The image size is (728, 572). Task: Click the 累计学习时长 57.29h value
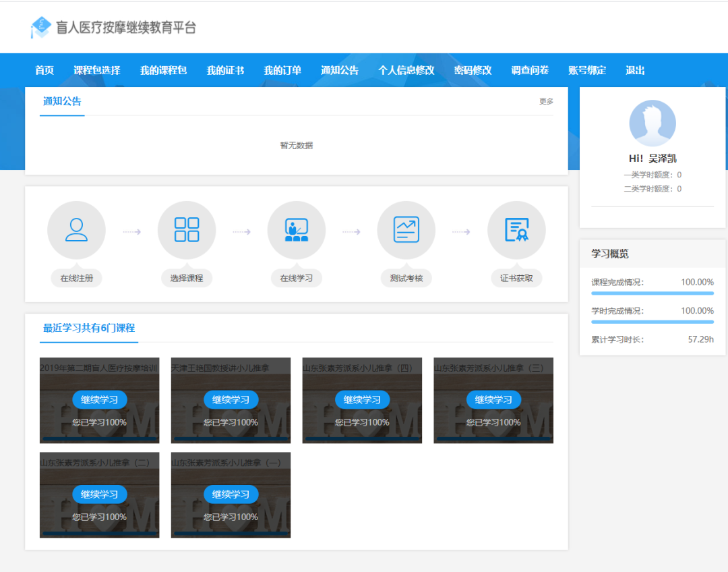[700, 339]
